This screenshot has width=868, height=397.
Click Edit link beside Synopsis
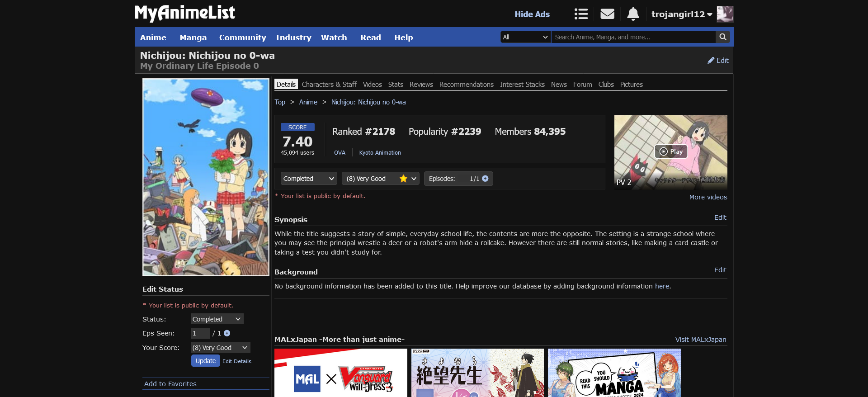(x=720, y=217)
